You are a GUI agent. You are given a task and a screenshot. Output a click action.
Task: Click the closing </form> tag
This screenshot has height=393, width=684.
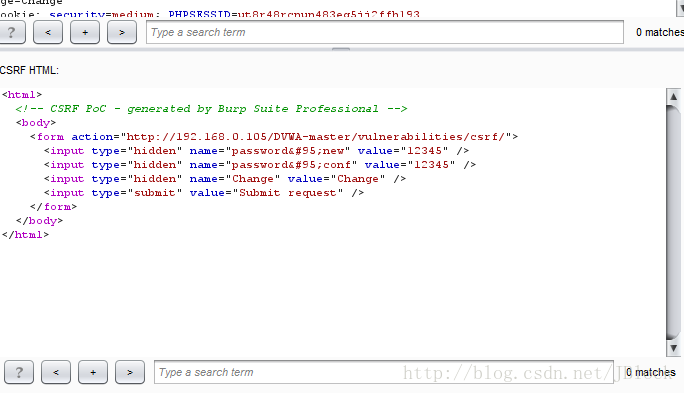pos(53,206)
